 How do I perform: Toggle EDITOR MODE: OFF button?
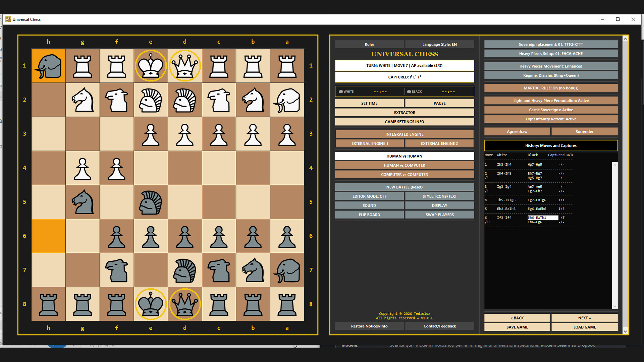[x=369, y=196]
